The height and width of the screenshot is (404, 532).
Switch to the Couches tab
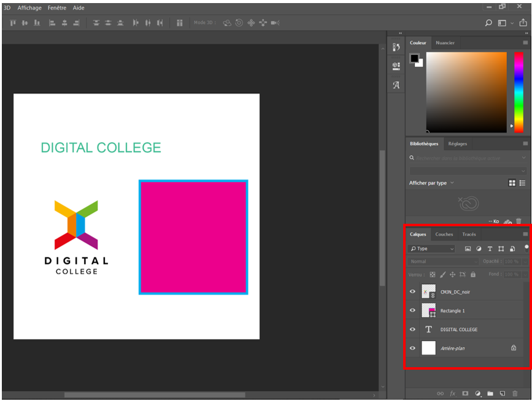[x=444, y=234]
